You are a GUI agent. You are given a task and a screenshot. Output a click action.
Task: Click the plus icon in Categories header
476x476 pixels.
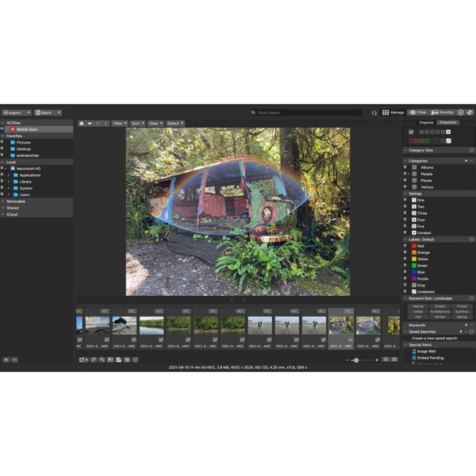pyautogui.click(x=466, y=161)
